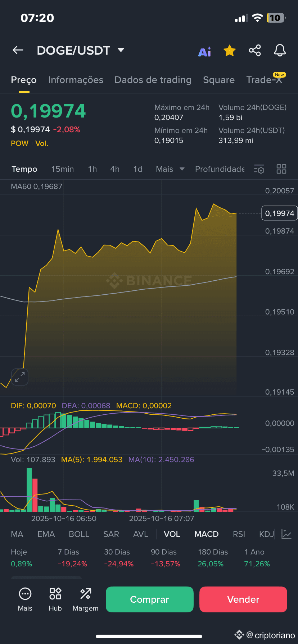Image resolution: width=298 pixels, height=644 pixels.
Task: Switch to the Preço tab
Action: (24, 80)
